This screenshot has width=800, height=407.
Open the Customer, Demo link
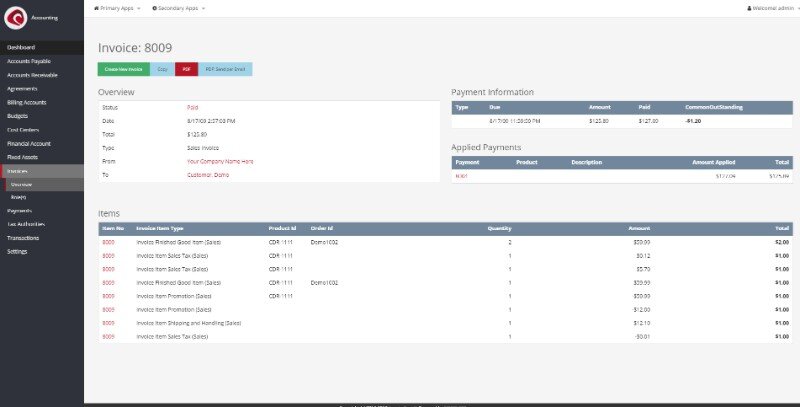pos(208,174)
